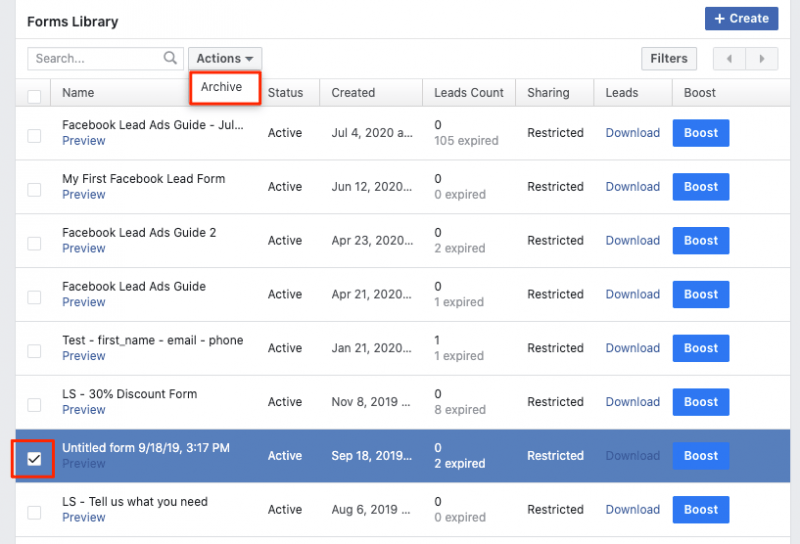Preview My First Facebook Lead Form
Image resolution: width=800 pixels, height=544 pixels.
coord(84,194)
